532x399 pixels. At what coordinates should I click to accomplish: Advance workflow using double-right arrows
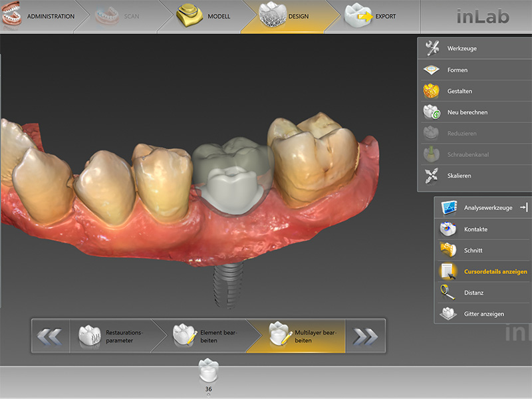pos(366,336)
